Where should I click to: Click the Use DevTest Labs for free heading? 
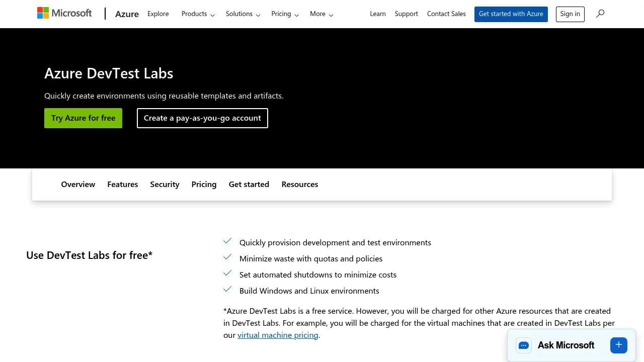[90, 255]
